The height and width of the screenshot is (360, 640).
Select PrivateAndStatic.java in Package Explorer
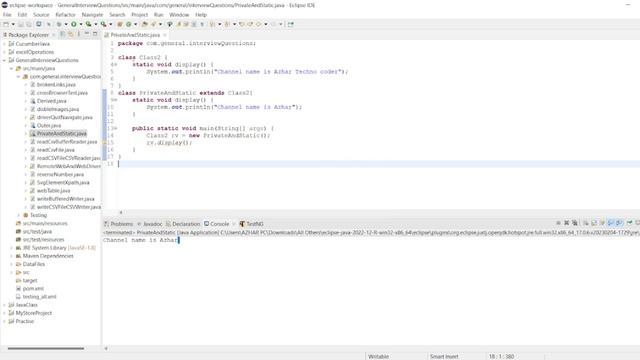click(62, 133)
